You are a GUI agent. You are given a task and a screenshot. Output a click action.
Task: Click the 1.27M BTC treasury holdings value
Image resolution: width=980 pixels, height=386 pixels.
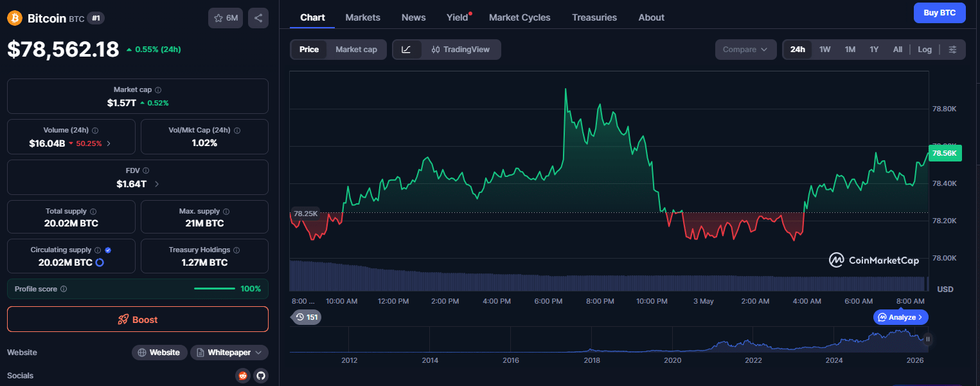coord(204,262)
